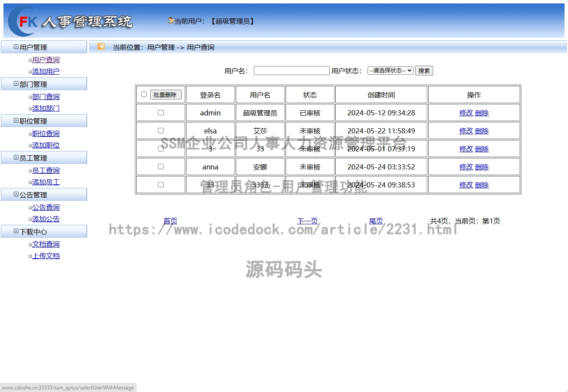Image resolution: width=568 pixels, height=392 pixels.
Task: Go to 首页 first page
Action: 170,221
